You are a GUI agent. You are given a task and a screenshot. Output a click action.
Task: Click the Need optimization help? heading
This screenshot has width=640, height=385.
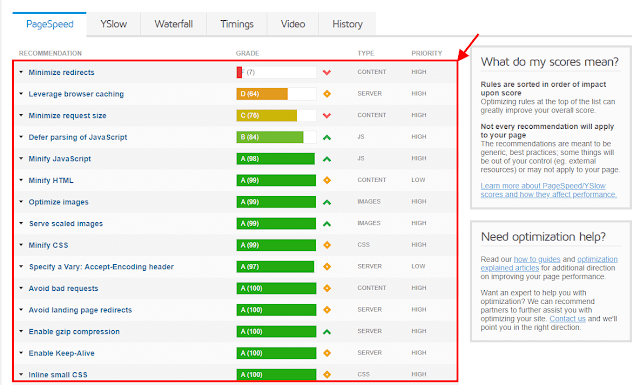543,237
